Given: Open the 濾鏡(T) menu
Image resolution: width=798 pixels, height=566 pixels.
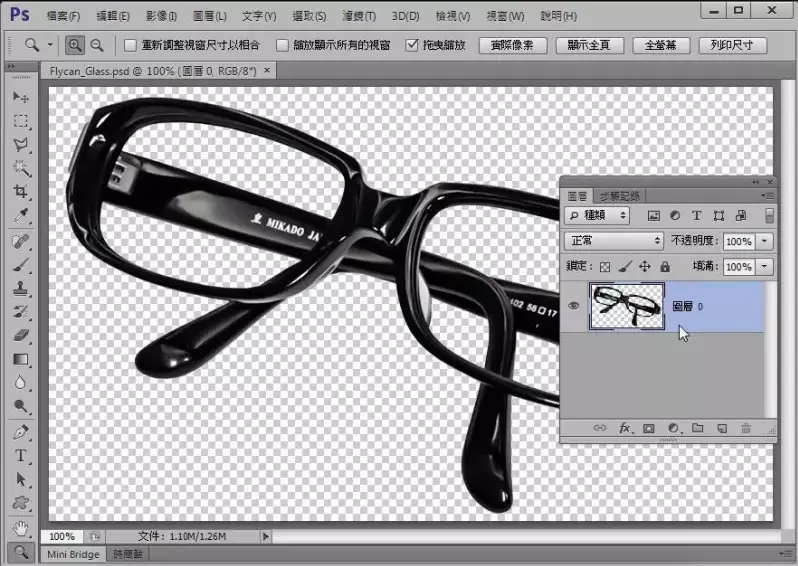Looking at the screenshot, I should 357,16.
